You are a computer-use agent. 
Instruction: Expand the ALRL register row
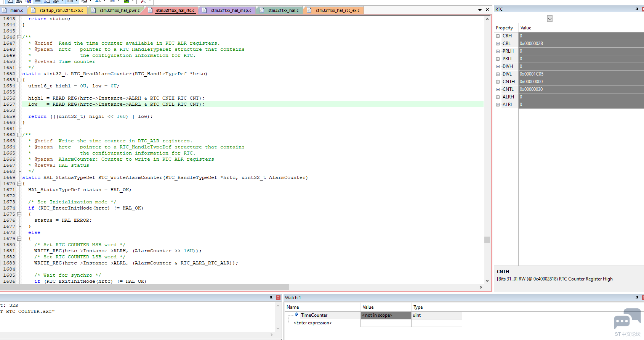498,105
